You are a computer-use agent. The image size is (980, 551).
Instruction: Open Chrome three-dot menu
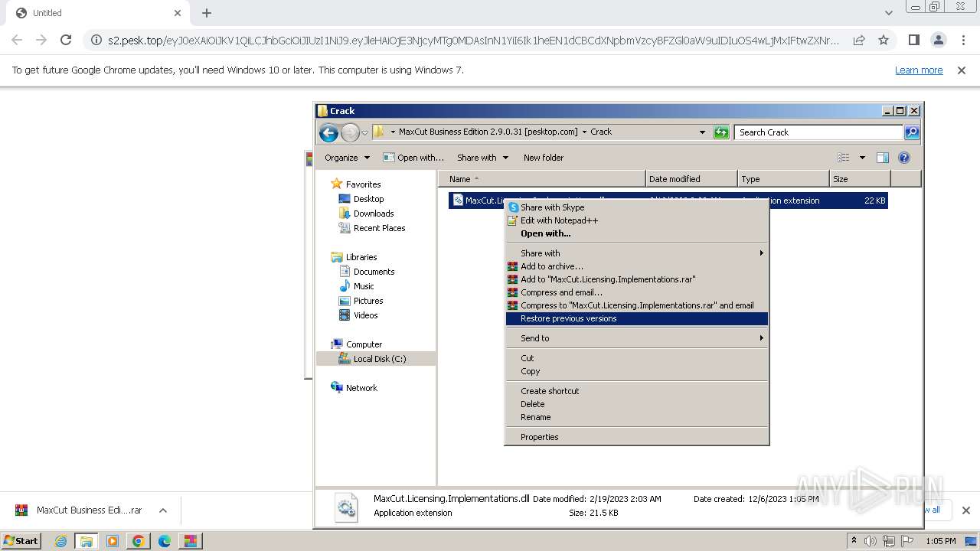click(x=963, y=40)
